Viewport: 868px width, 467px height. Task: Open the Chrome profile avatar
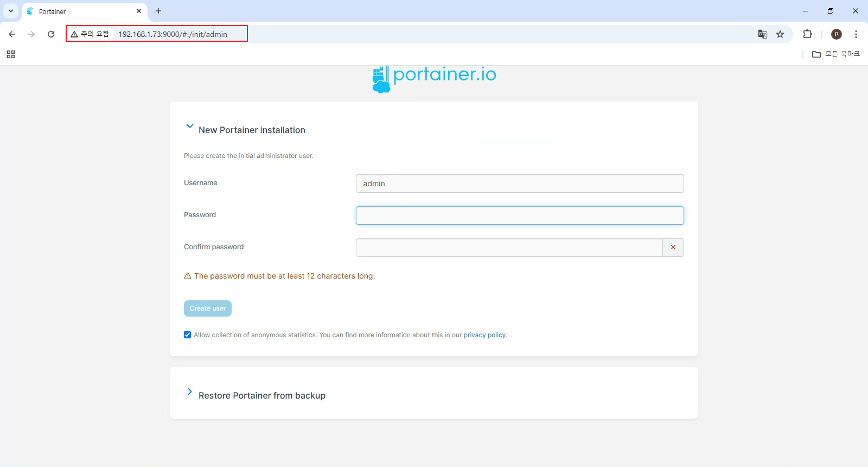tap(837, 34)
